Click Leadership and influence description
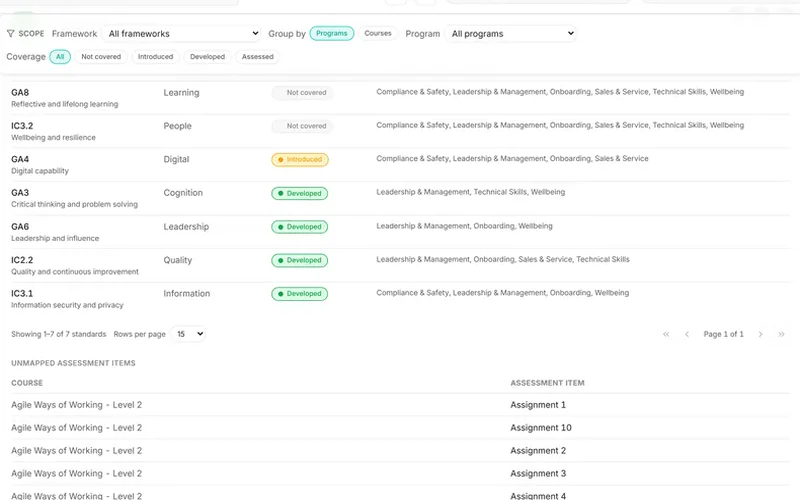 pyautogui.click(x=55, y=238)
